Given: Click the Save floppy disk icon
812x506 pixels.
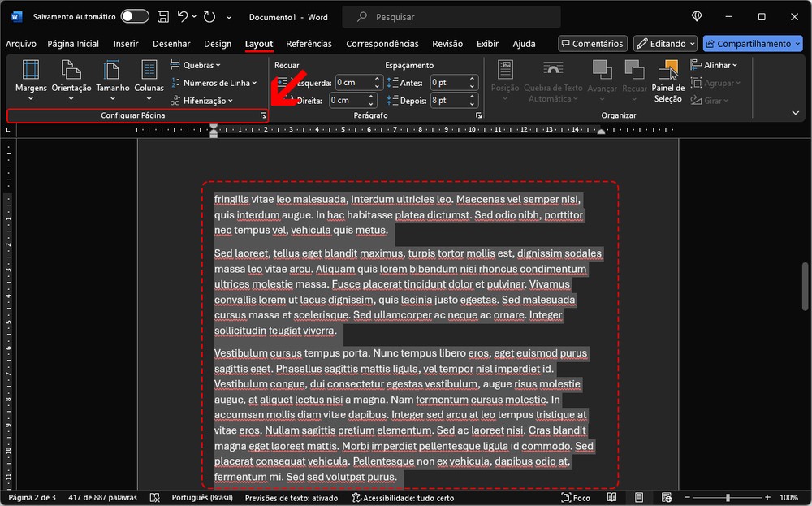Looking at the screenshot, I should (163, 16).
